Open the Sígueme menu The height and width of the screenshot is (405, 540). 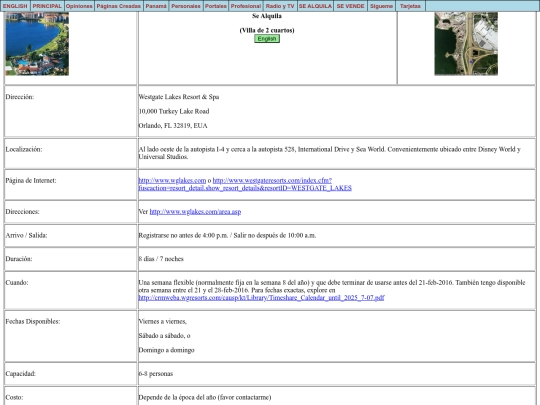(382, 6)
